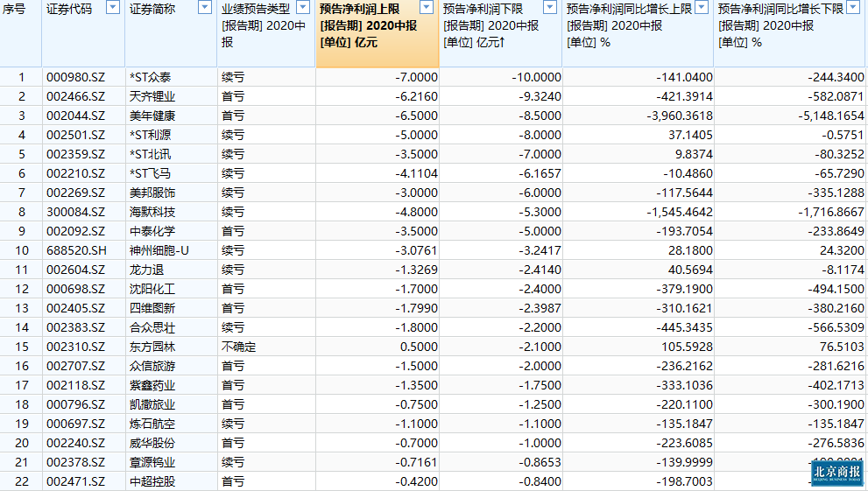Select stock name 美邦服饰
This screenshot has height=491, width=868.
(152, 193)
